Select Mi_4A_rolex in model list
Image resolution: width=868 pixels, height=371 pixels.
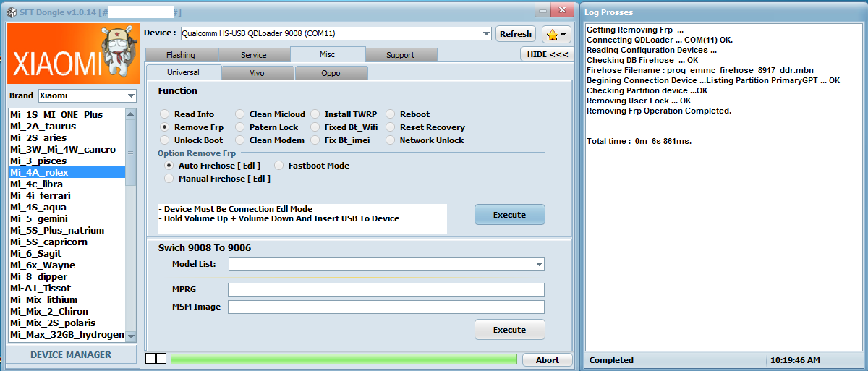click(67, 172)
